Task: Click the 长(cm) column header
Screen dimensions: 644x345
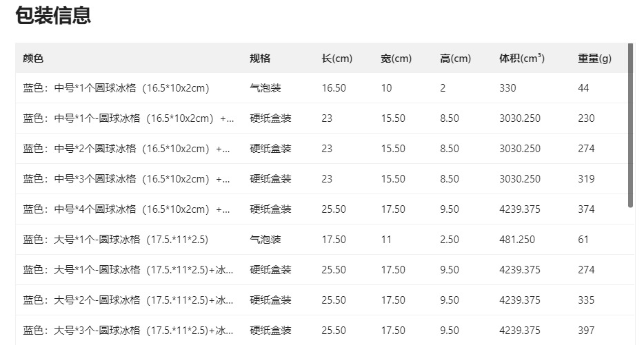Action: click(336, 59)
